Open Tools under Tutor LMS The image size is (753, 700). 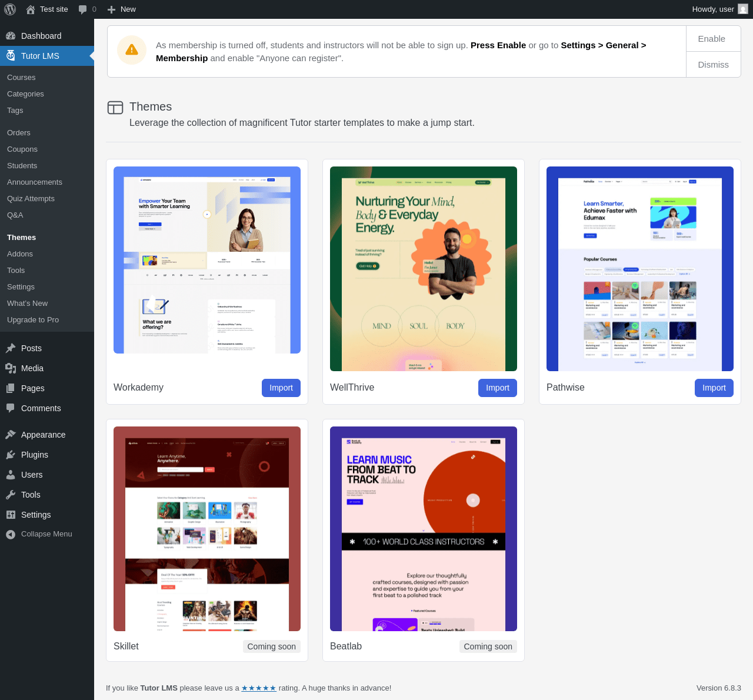coord(16,271)
